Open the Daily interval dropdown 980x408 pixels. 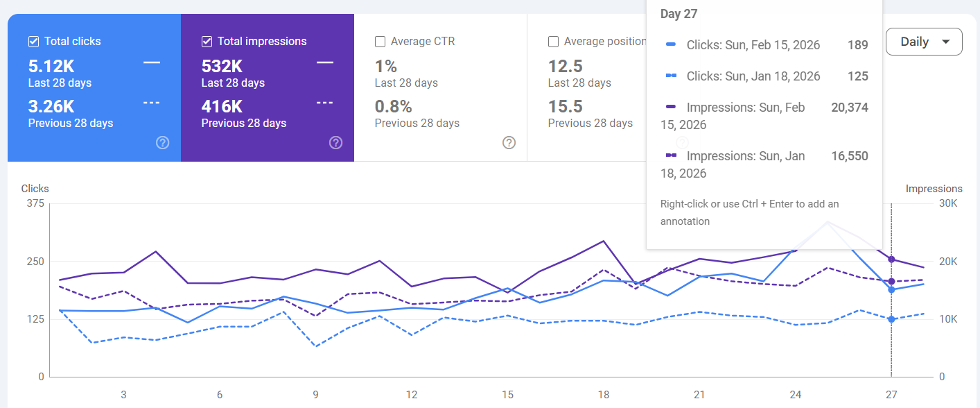coord(923,42)
